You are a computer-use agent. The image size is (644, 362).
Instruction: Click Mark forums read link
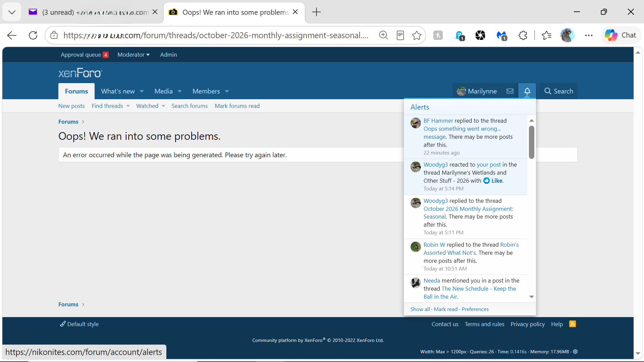tap(237, 106)
